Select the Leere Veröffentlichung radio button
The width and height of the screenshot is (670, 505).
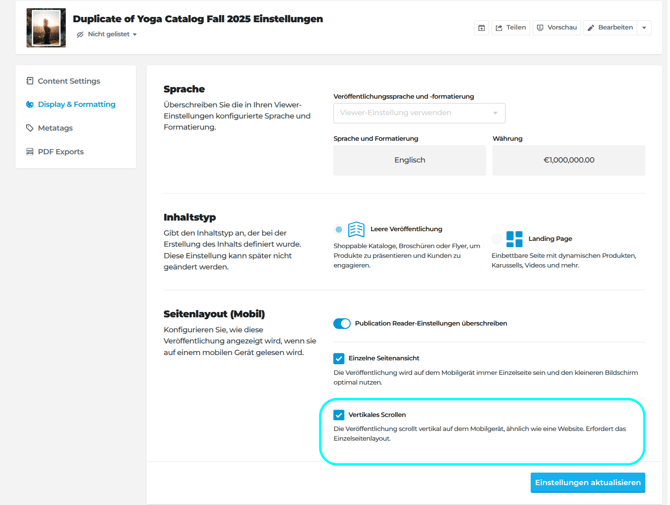[339, 230]
